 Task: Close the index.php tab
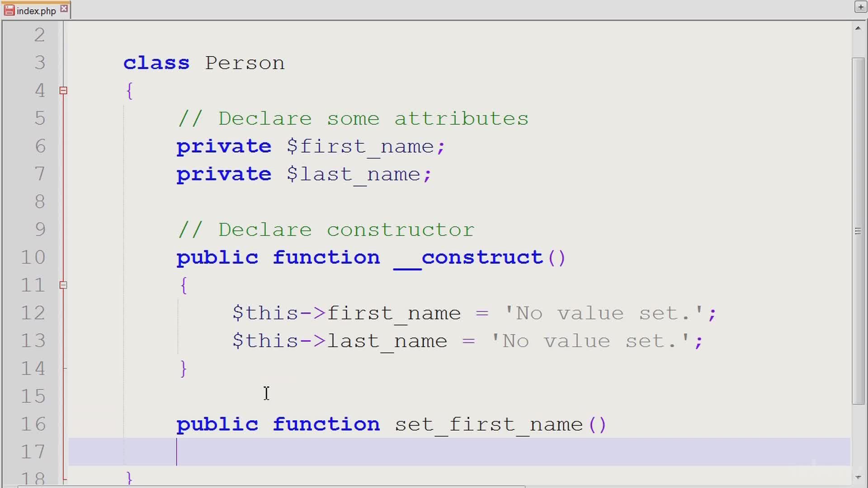pyautogui.click(x=64, y=9)
